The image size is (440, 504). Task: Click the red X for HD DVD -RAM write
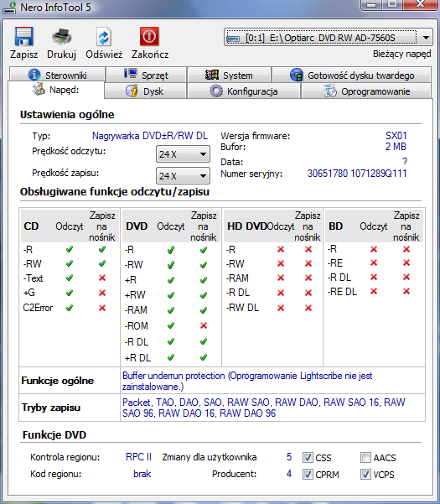coord(308,278)
